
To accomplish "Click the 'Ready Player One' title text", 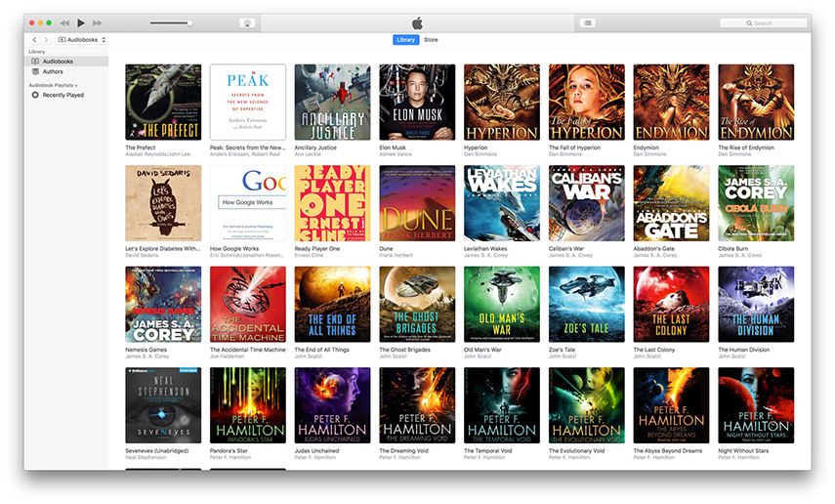I will [317, 249].
